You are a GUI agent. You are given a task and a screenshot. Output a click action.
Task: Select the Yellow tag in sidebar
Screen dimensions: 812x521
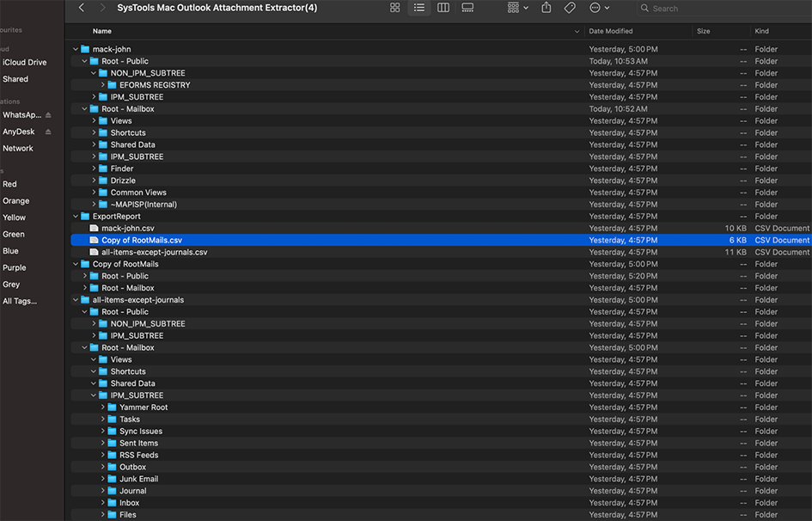coord(14,218)
